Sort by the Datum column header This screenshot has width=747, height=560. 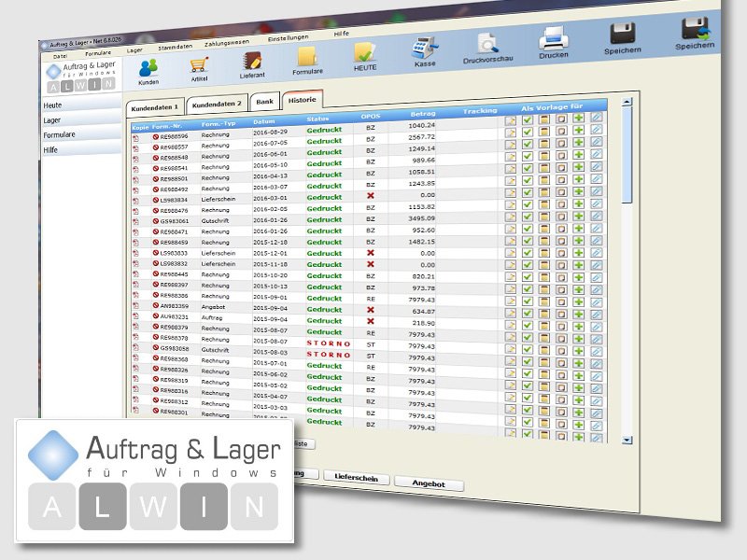[x=264, y=122]
